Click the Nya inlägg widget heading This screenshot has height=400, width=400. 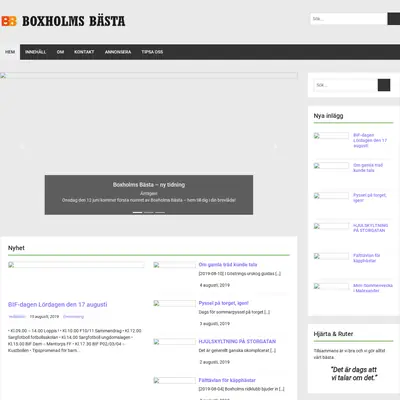tap(328, 116)
